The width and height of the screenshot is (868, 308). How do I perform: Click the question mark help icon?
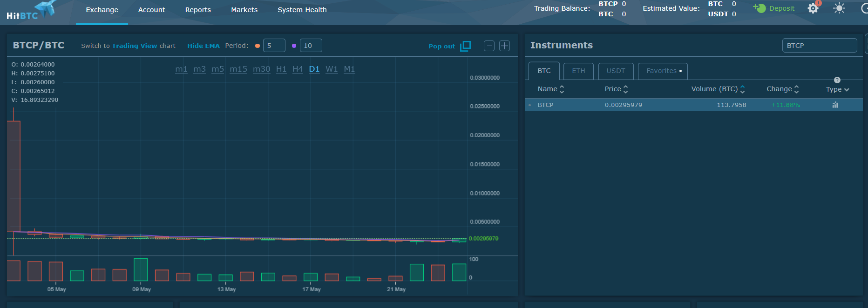click(x=837, y=80)
